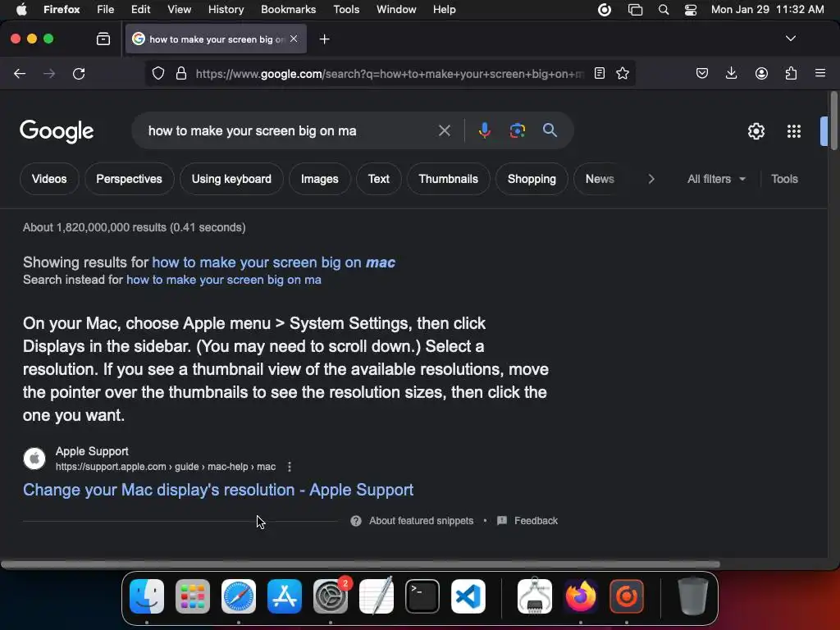840x630 pixels.
Task: Open Firefox View tab list icon
Action: pos(103,39)
